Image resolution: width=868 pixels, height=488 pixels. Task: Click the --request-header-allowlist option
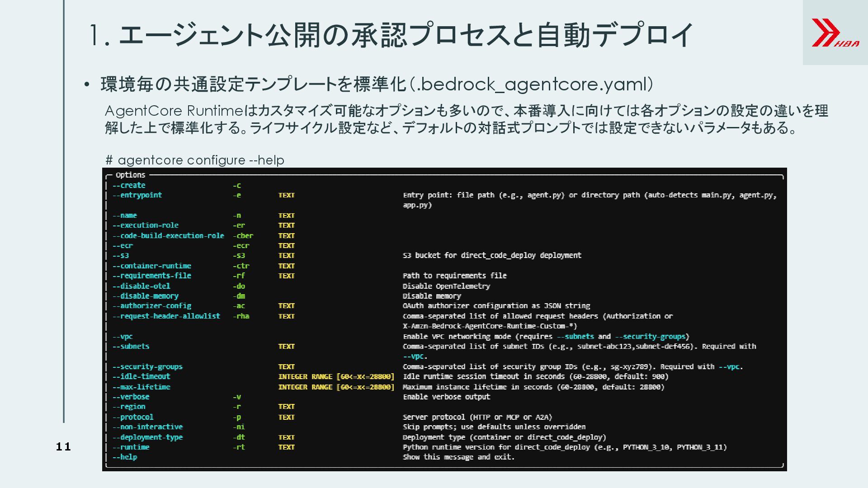pos(166,316)
